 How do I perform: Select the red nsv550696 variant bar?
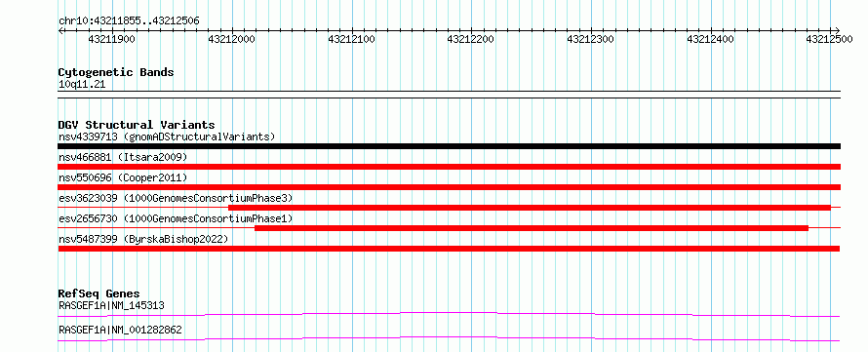click(x=449, y=187)
